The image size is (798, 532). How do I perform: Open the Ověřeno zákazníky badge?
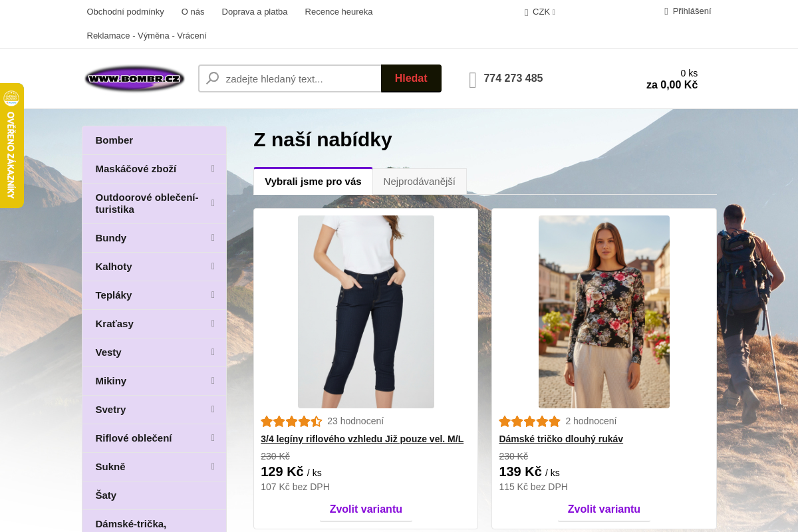coord(11,145)
